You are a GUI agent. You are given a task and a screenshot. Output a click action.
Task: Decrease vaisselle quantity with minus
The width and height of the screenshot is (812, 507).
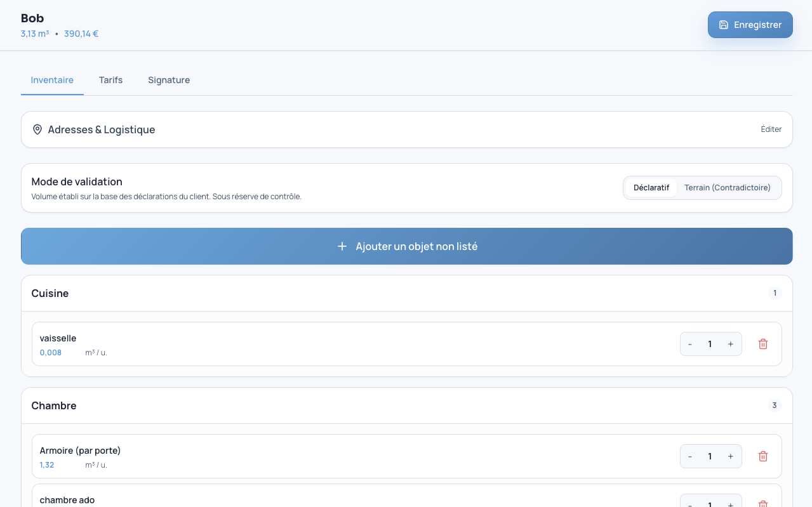(690, 344)
